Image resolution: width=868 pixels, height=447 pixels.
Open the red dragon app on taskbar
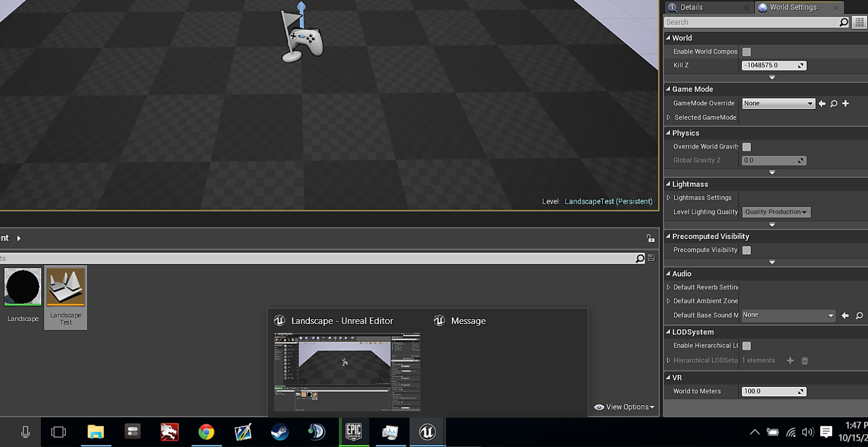(x=169, y=432)
